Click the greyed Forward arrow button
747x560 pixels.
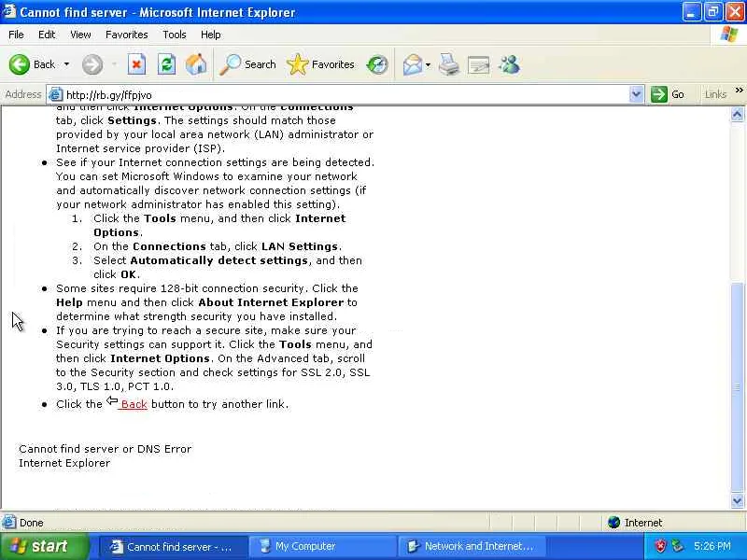[92, 64]
